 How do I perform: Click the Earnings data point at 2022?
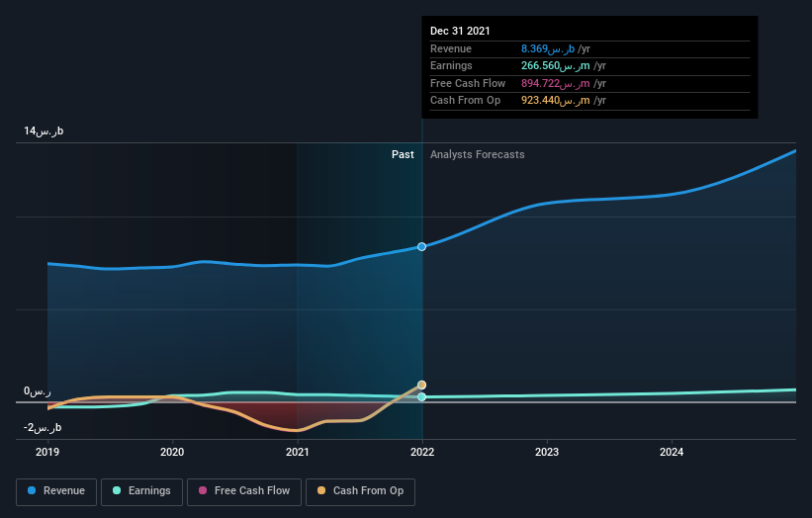point(422,397)
